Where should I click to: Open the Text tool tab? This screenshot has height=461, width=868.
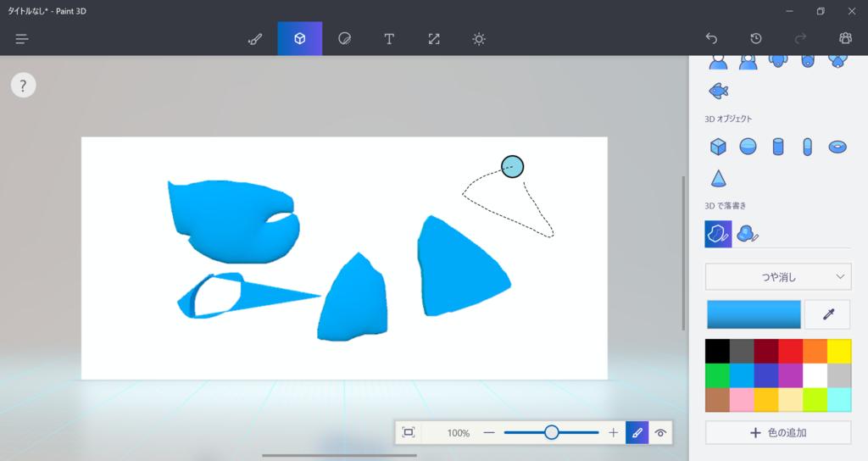pyautogui.click(x=389, y=39)
